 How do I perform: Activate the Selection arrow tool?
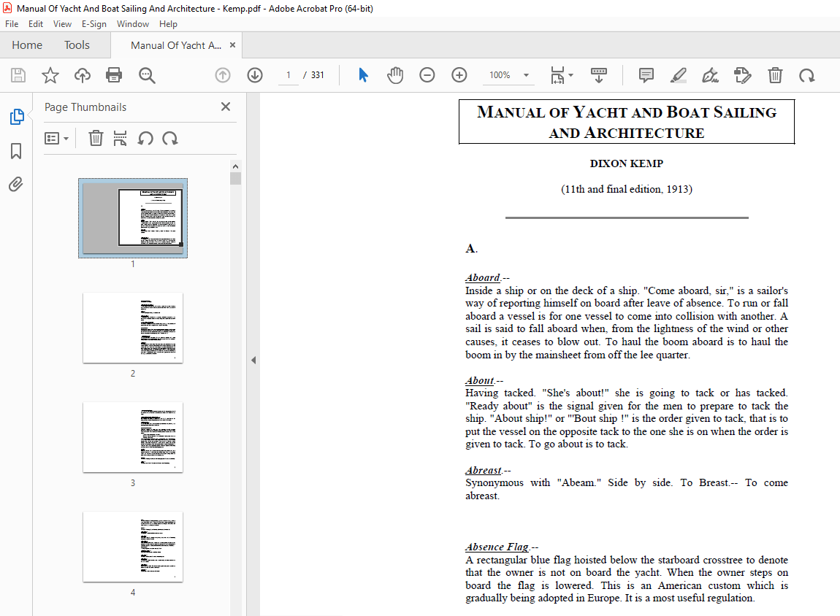pyautogui.click(x=363, y=75)
